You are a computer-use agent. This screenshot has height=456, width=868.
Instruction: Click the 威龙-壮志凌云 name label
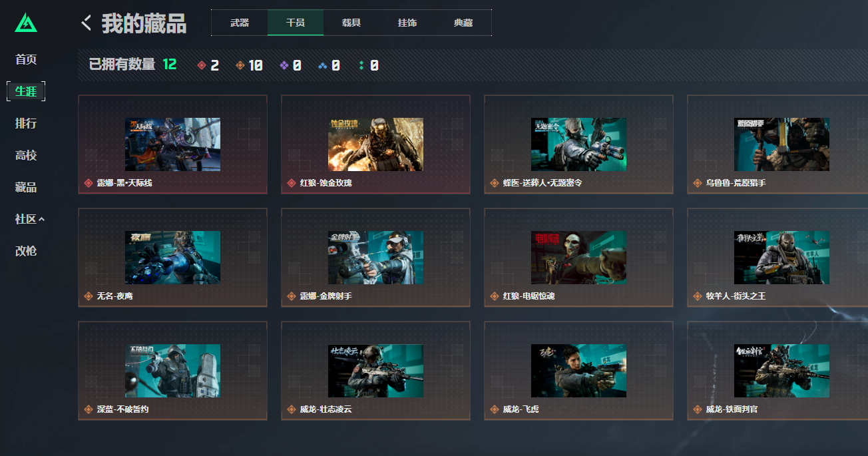(325, 409)
